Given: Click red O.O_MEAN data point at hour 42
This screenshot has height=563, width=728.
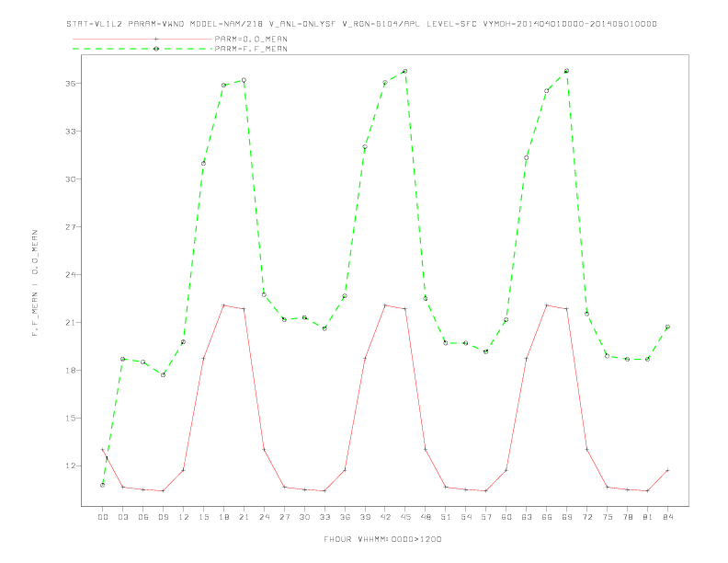Looking at the screenshot, I should [385, 305].
